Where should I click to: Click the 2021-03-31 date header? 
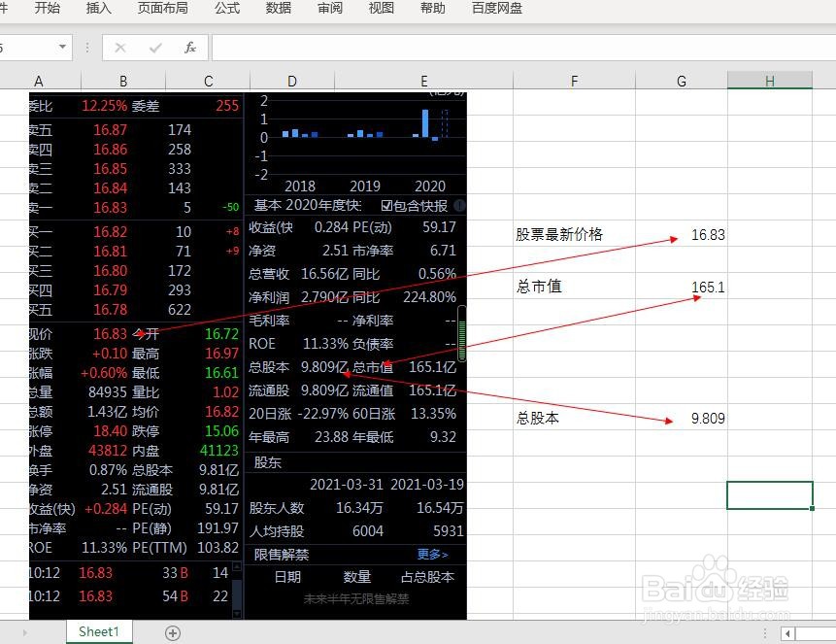pos(347,485)
